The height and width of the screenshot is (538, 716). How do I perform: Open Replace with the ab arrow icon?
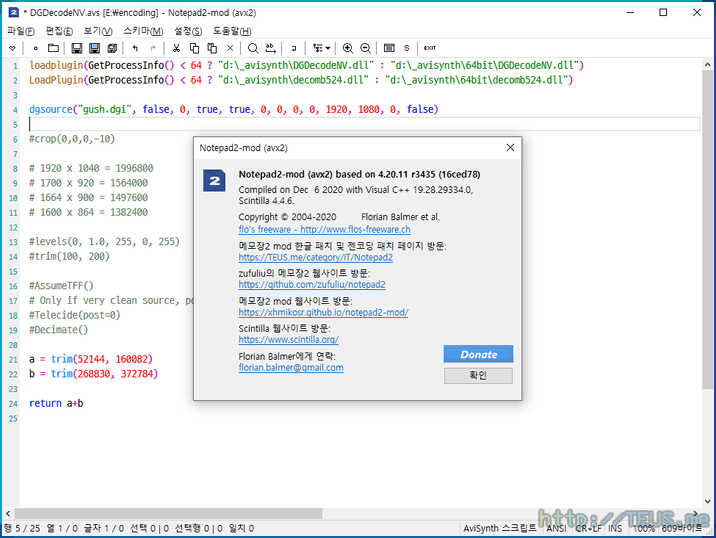coord(271,48)
